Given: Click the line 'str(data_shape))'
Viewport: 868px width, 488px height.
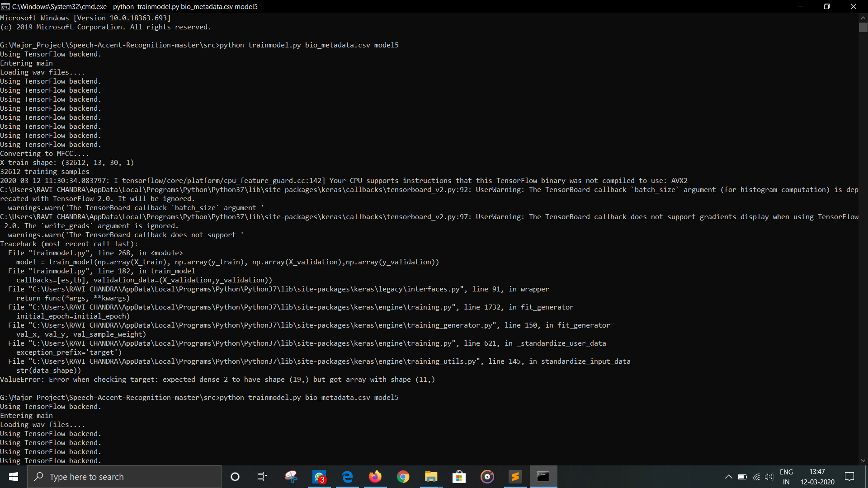Looking at the screenshot, I should (x=49, y=371).
